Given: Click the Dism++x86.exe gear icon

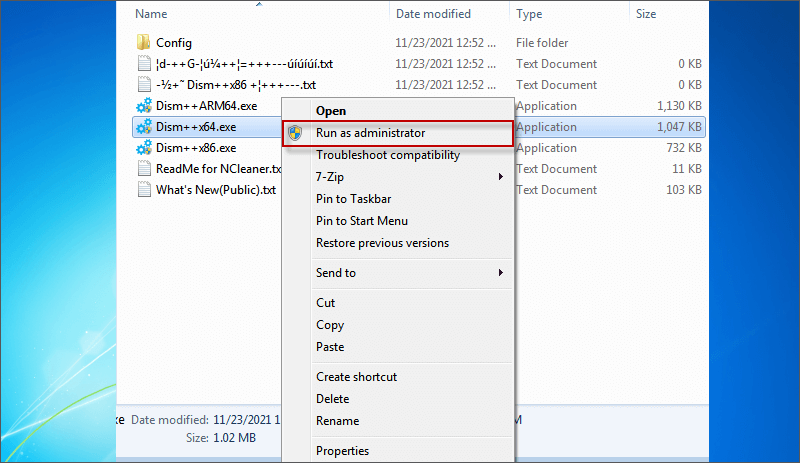Looking at the screenshot, I should pos(144,148).
